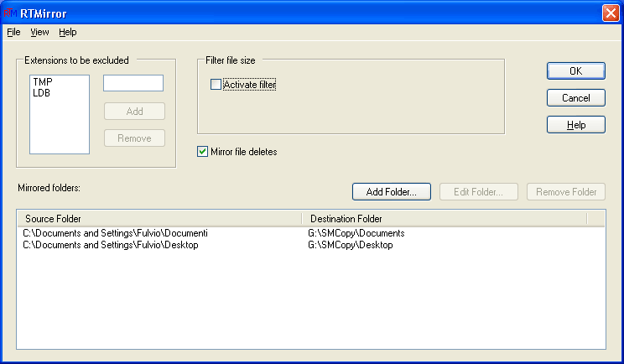Click the Cancel button

click(x=576, y=98)
